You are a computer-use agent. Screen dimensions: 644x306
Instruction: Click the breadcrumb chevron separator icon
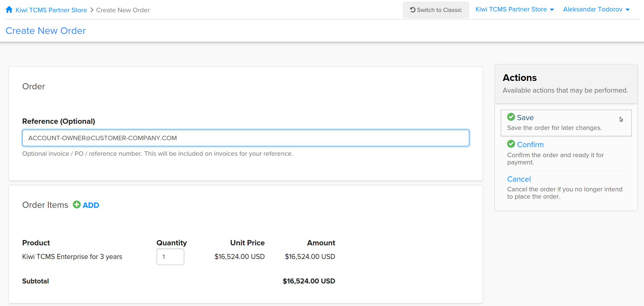(92, 10)
